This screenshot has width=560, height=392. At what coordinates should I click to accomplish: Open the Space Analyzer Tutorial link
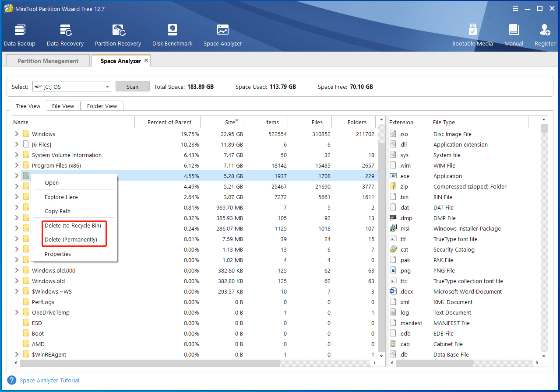(49, 380)
